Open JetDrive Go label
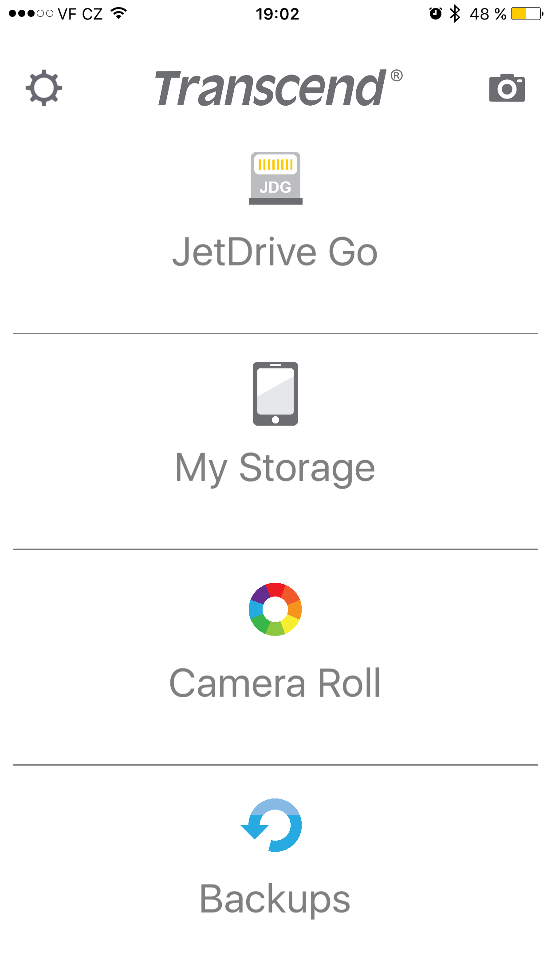This screenshot has height=980, width=551. 275,252
